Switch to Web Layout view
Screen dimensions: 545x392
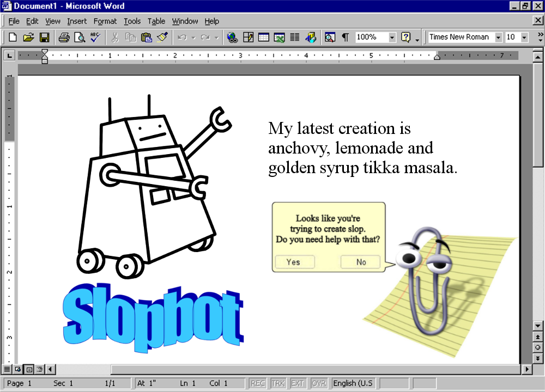tap(18, 369)
